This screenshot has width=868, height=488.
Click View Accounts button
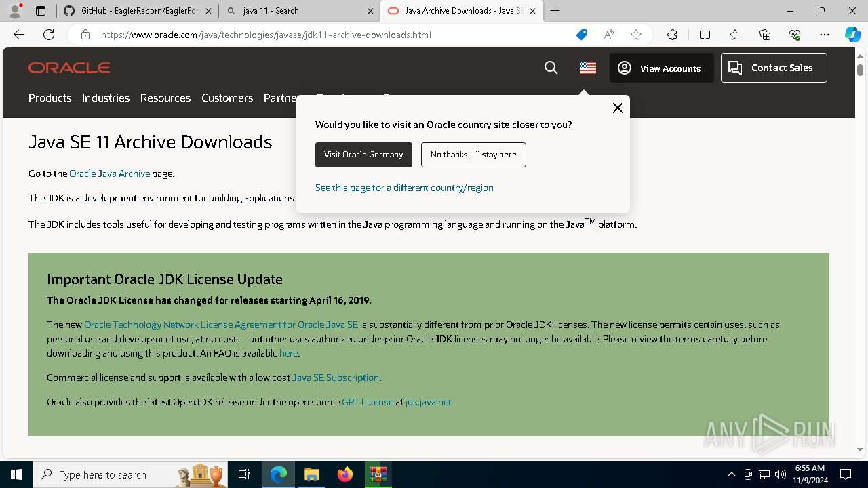(x=661, y=68)
